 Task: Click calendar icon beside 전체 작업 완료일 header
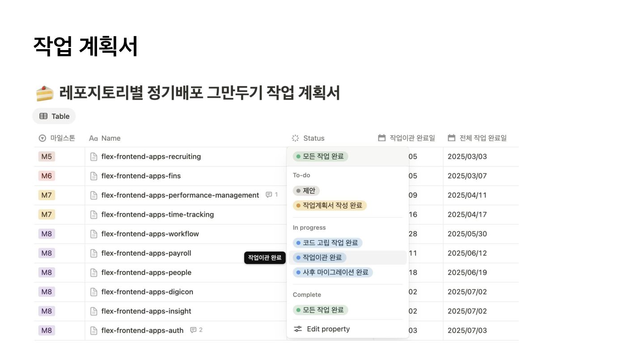[x=452, y=138]
